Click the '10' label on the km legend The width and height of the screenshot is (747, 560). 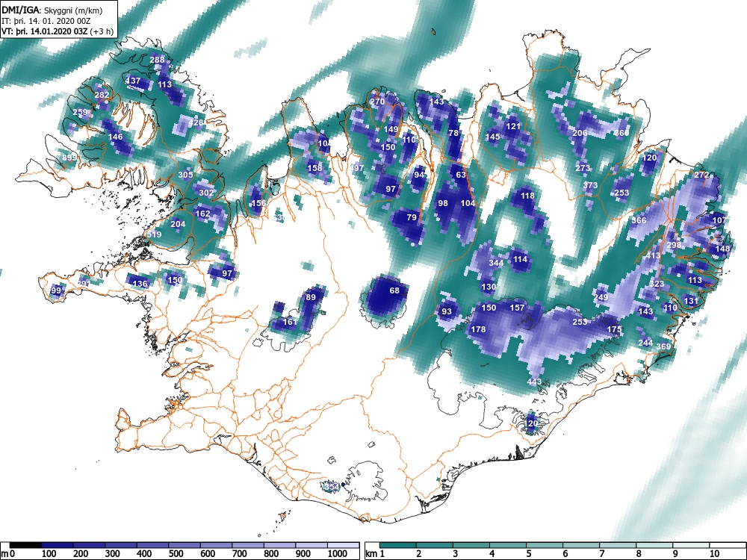click(x=714, y=554)
